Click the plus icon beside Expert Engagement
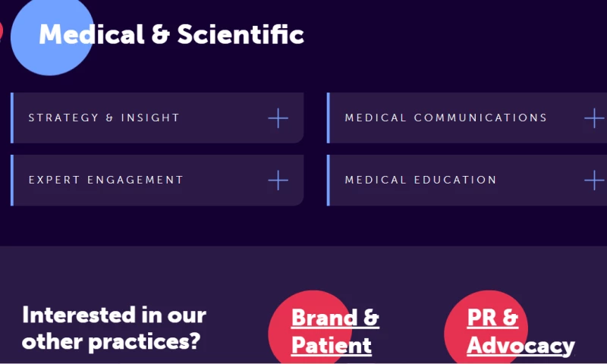The height and width of the screenshot is (364, 607). point(278,180)
